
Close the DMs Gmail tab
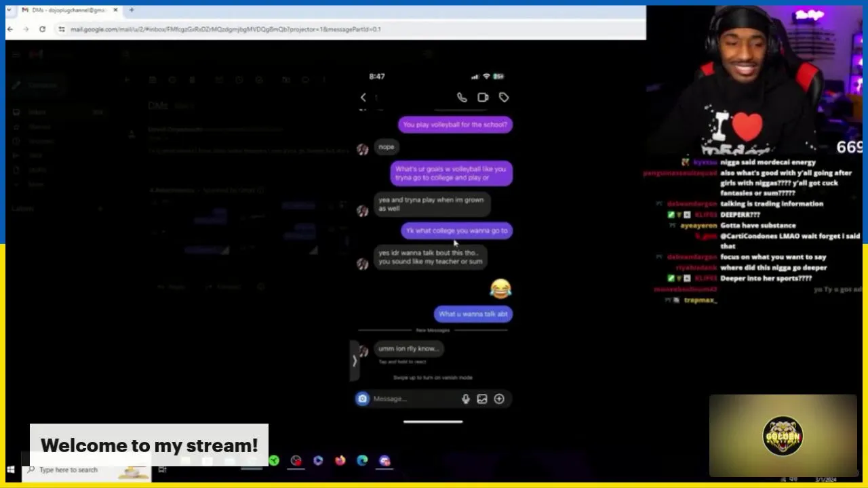coord(115,10)
